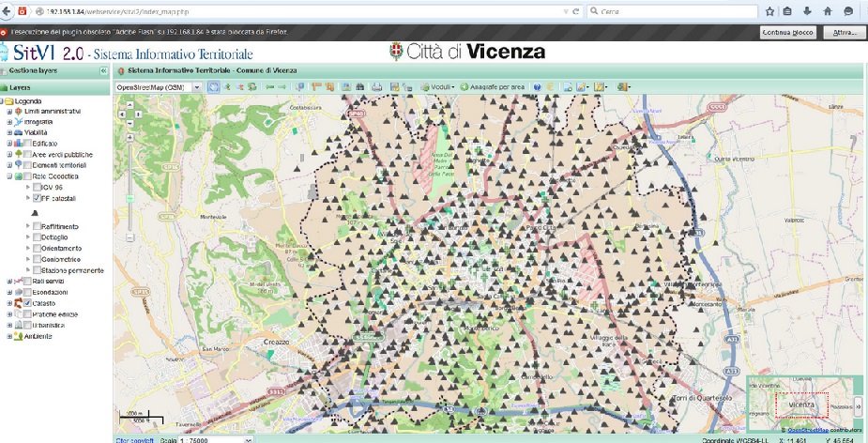Select the pan map tool
The image size is (868, 443).
[x=214, y=86]
